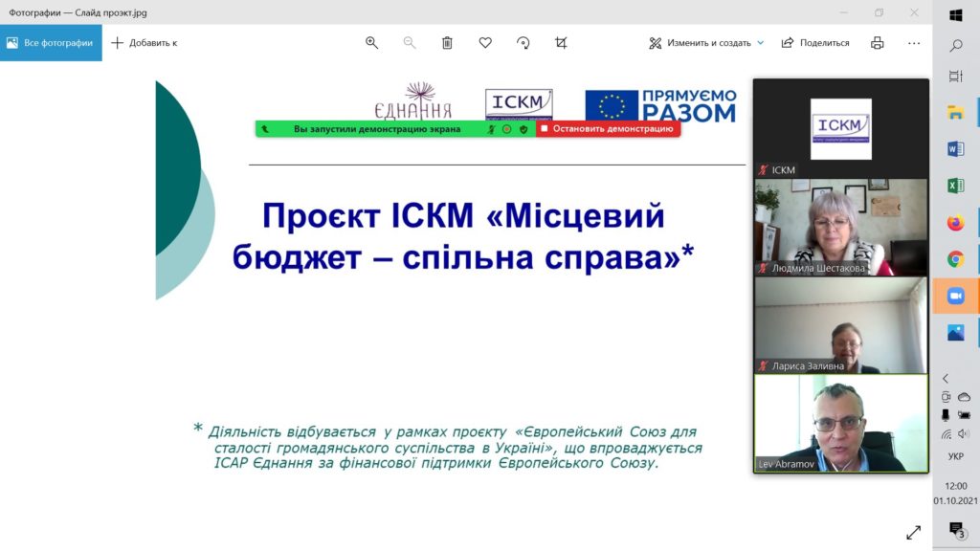This screenshot has width=980, height=551.
Task: Open Google Chrome from the taskbar
Action: [955, 259]
